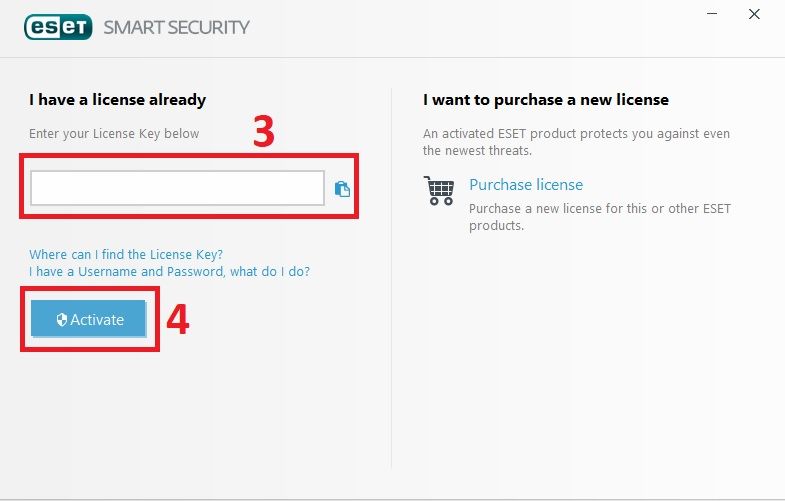Click the red number 3 annotation
This screenshot has width=785, height=501.
(263, 133)
